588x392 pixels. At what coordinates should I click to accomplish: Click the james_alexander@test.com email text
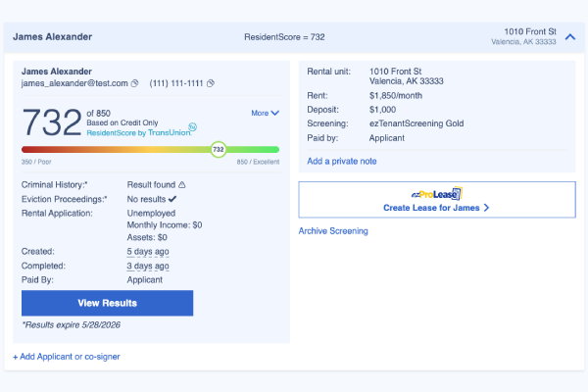click(x=74, y=83)
